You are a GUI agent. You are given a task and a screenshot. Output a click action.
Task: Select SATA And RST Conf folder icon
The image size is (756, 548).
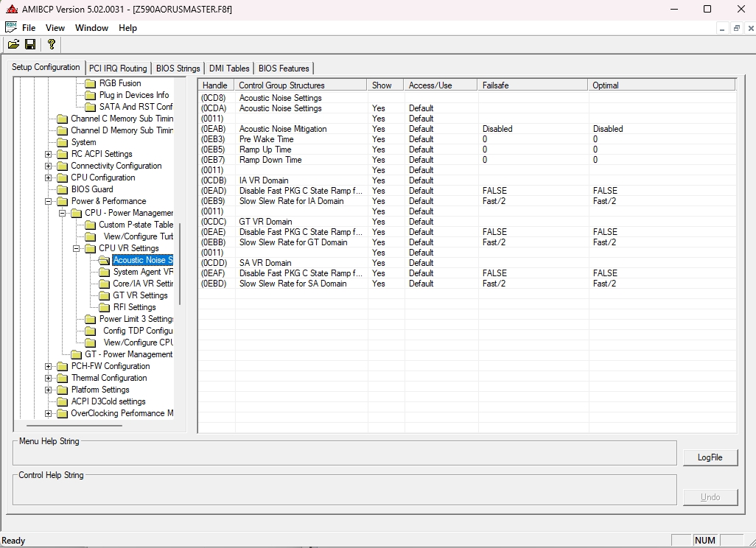pos(90,107)
